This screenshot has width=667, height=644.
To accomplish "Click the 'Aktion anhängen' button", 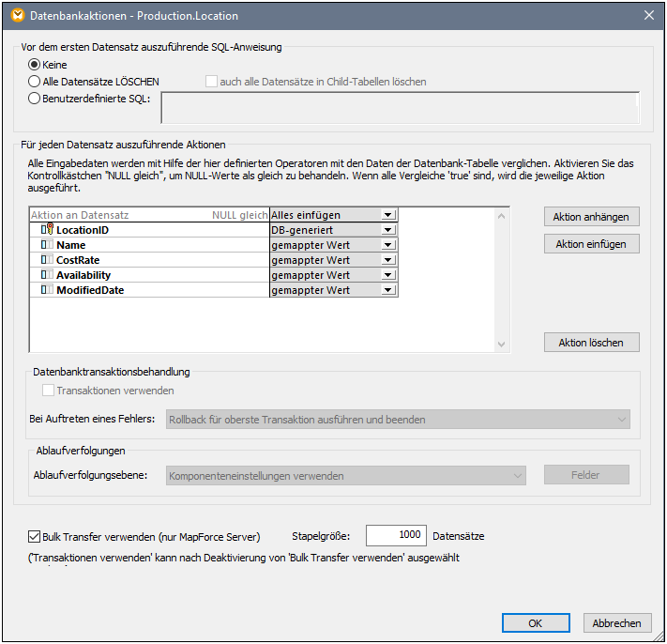I will pyautogui.click(x=591, y=217).
